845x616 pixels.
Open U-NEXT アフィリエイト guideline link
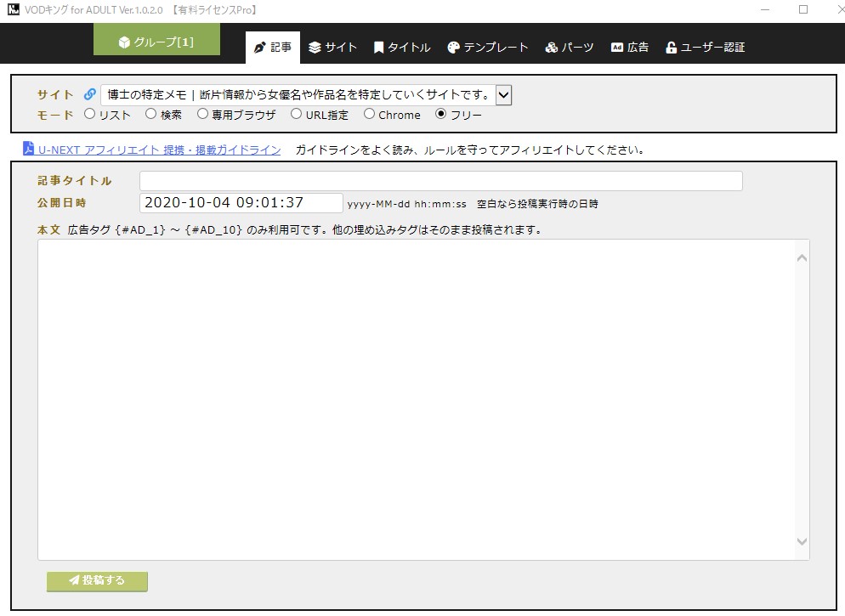159,150
